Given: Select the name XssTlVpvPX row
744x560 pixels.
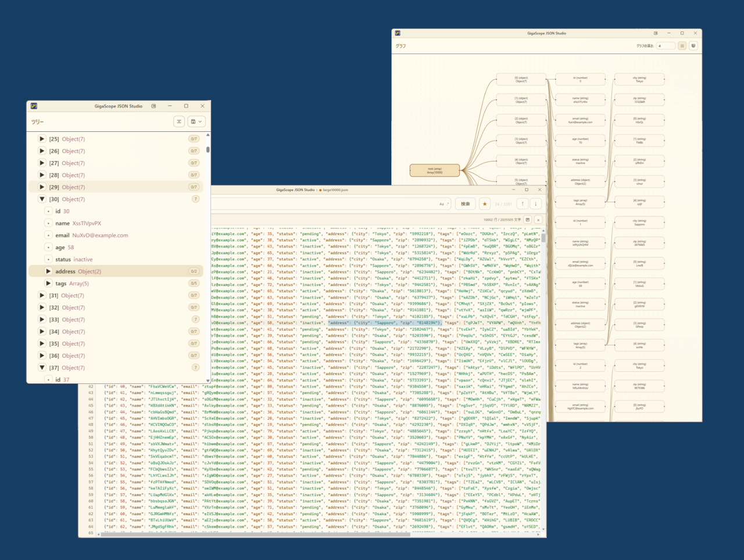Looking at the screenshot, I should tap(116, 223).
